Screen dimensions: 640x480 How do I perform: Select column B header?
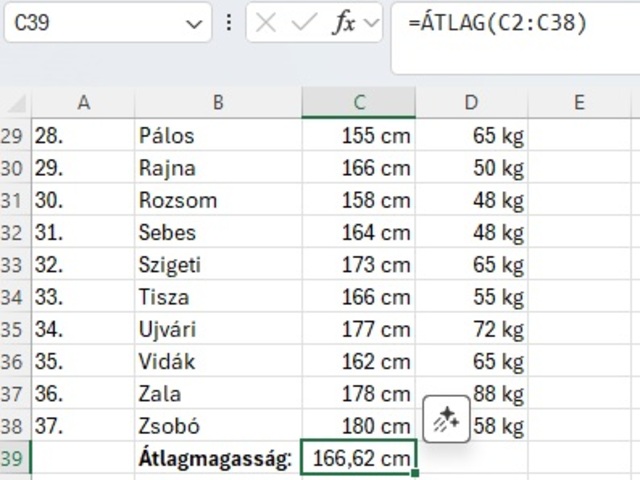218,102
